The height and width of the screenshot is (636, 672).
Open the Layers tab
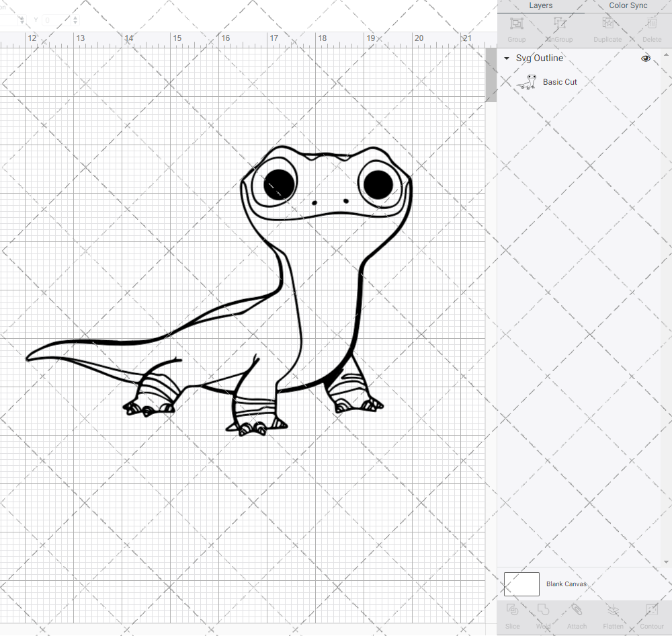coord(540,5)
